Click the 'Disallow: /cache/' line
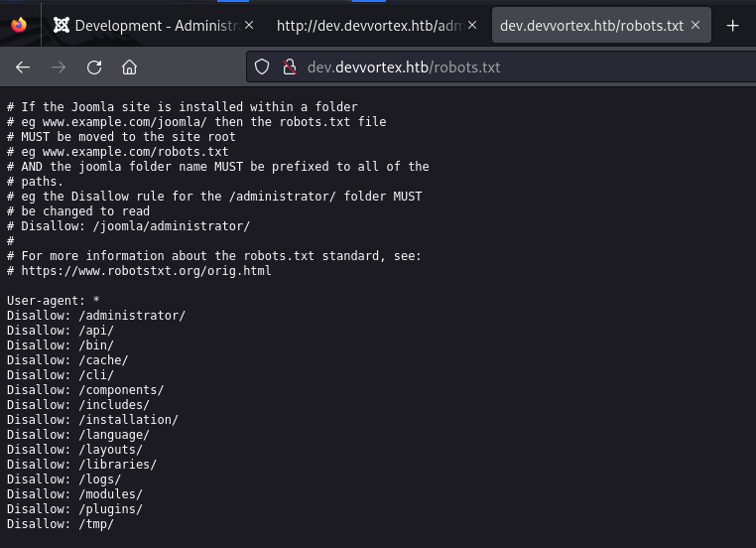Screen dimensions: 756x548 pyautogui.click(x=67, y=360)
